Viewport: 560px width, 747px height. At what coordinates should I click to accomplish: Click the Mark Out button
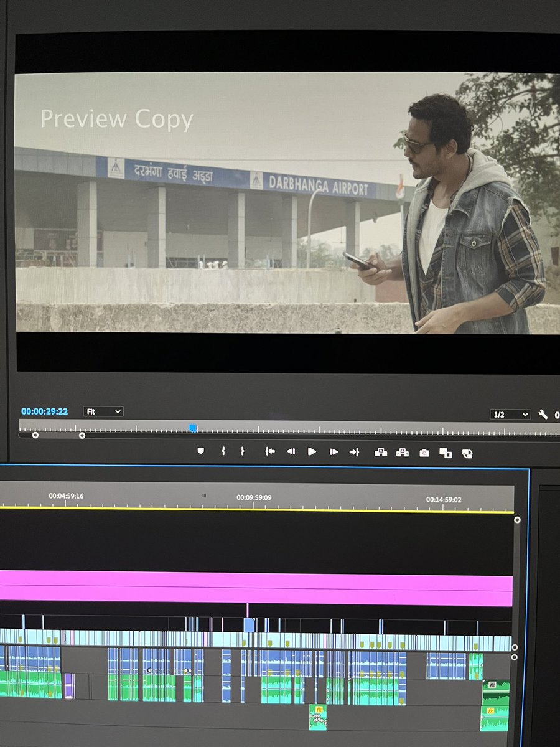click(x=243, y=451)
